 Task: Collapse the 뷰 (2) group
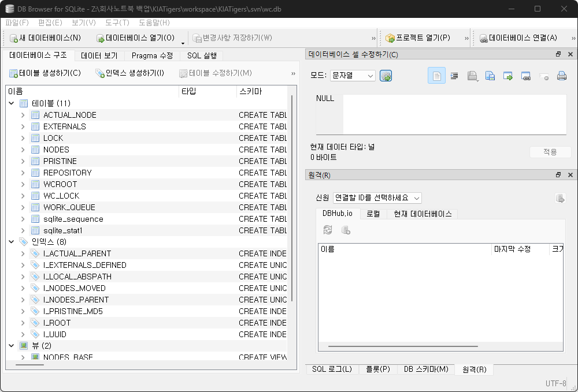pyautogui.click(x=12, y=346)
